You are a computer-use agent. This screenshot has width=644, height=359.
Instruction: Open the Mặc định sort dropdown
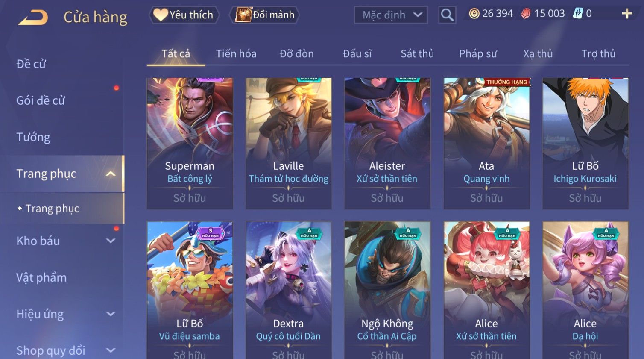pos(390,15)
